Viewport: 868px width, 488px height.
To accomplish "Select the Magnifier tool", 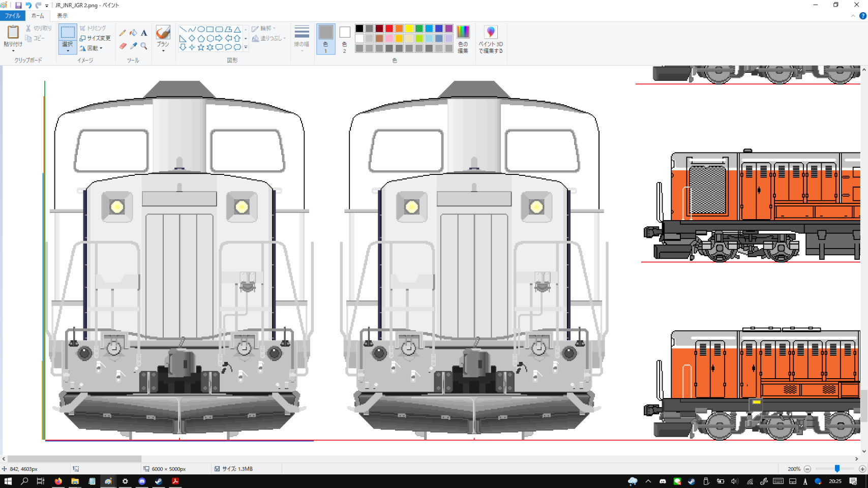I will (x=144, y=46).
